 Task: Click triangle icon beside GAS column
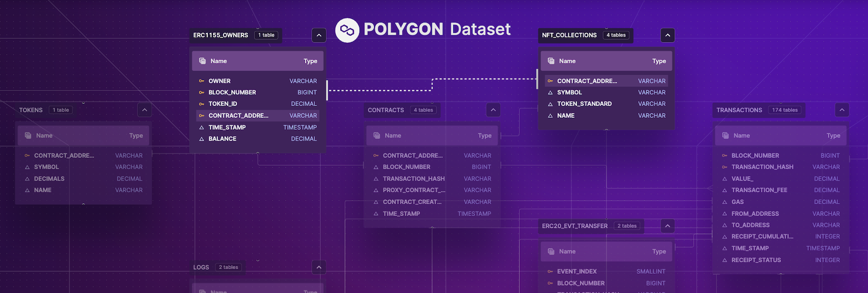point(724,202)
